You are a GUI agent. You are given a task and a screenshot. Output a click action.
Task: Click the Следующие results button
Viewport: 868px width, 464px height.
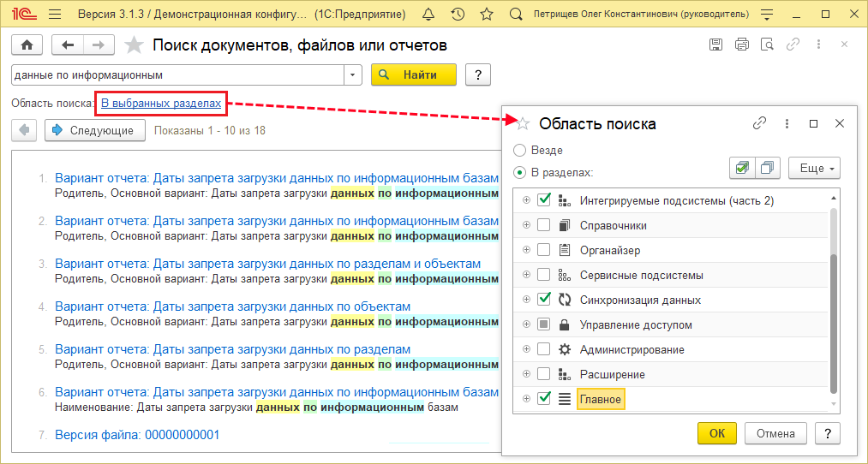click(x=95, y=130)
